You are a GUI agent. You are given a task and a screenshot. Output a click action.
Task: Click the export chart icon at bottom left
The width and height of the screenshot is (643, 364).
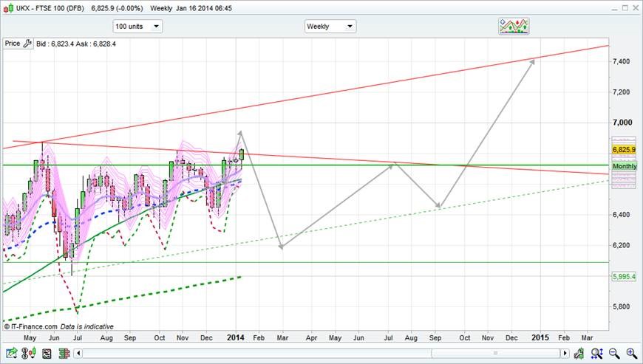point(11,353)
